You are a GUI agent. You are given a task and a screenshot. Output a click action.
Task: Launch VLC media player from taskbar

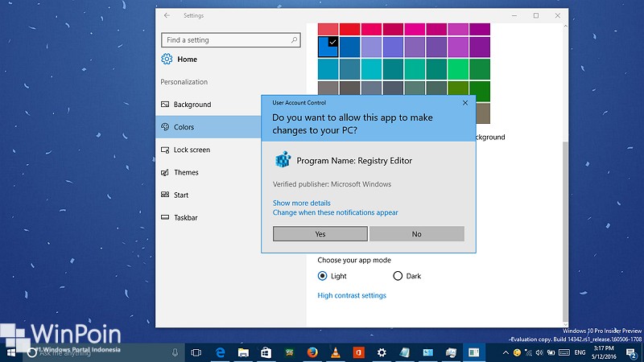(x=336, y=352)
